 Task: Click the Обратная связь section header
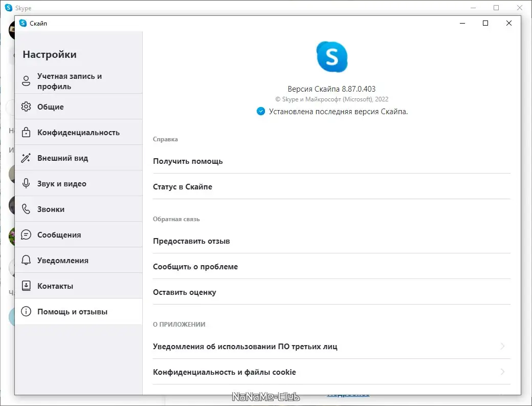[176, 219]
